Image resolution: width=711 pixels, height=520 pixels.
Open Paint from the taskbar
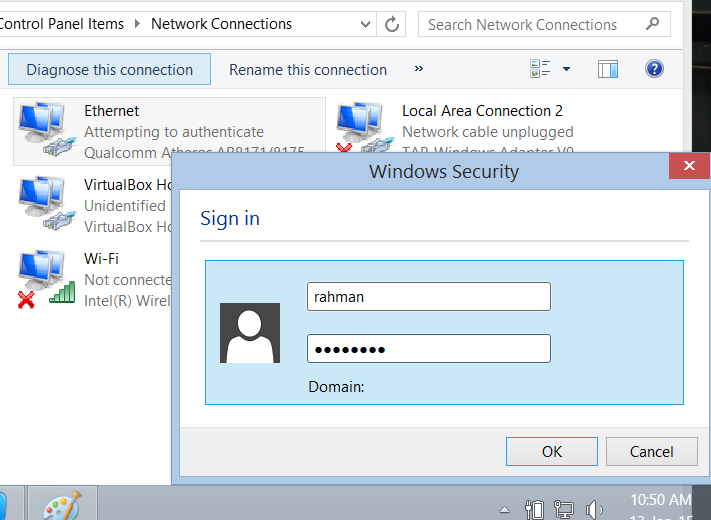[x=62, y=506]
